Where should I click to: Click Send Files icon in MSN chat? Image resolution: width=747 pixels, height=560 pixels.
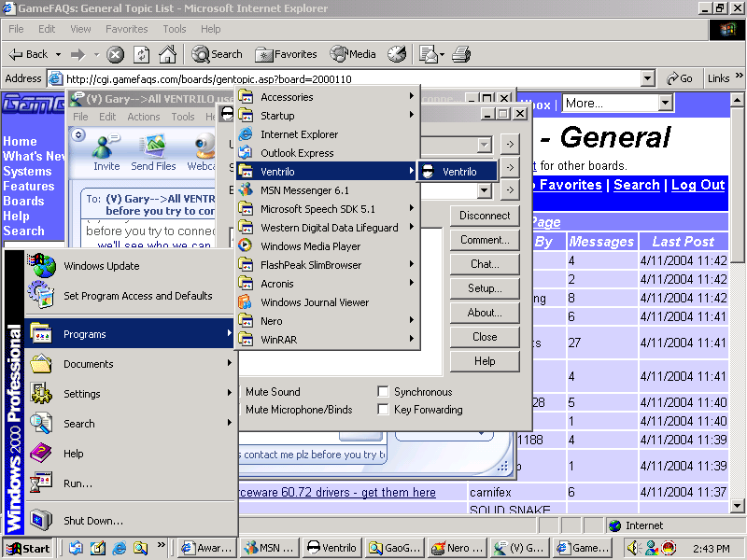pyautogui.click(x=153, y=149)
